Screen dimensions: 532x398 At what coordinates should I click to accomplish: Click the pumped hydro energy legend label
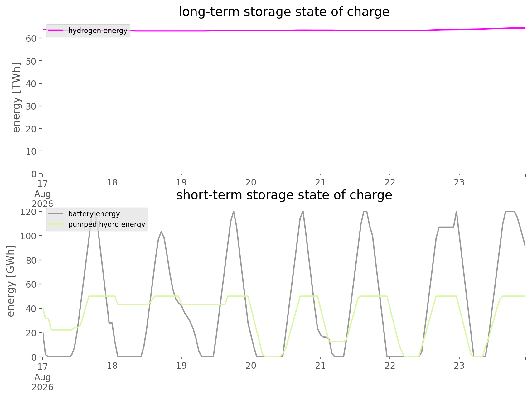(x=107, y=224)
